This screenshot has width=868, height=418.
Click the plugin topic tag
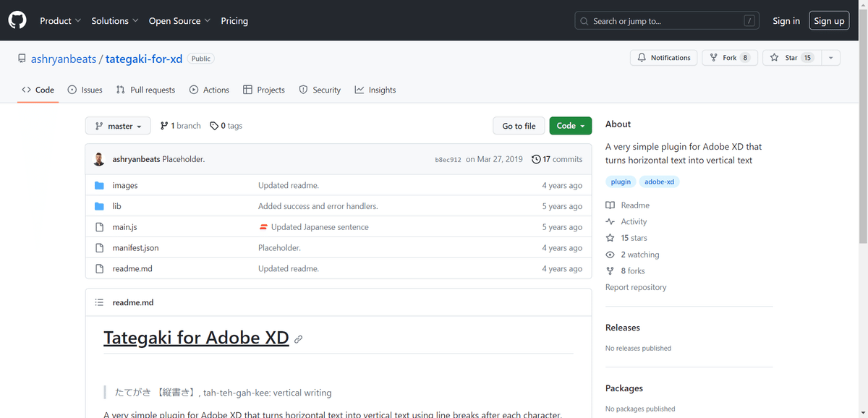(x=621, y=182)
